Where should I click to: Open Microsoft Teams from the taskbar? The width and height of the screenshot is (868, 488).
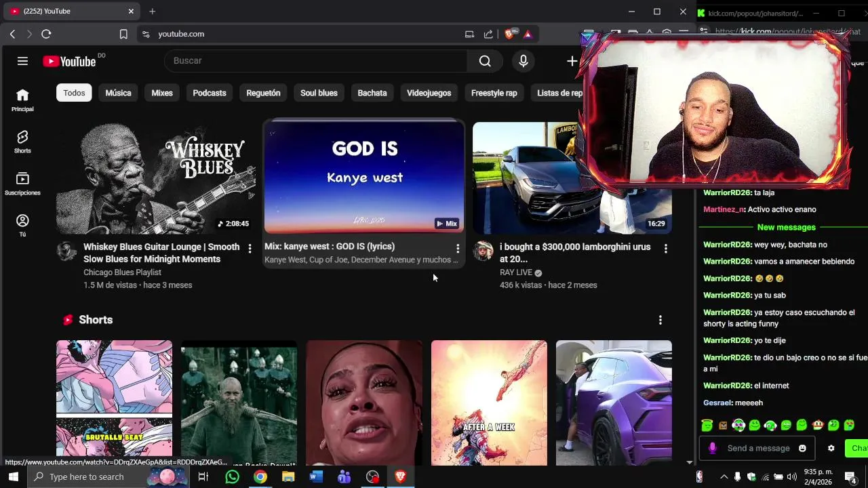point(344,477)
